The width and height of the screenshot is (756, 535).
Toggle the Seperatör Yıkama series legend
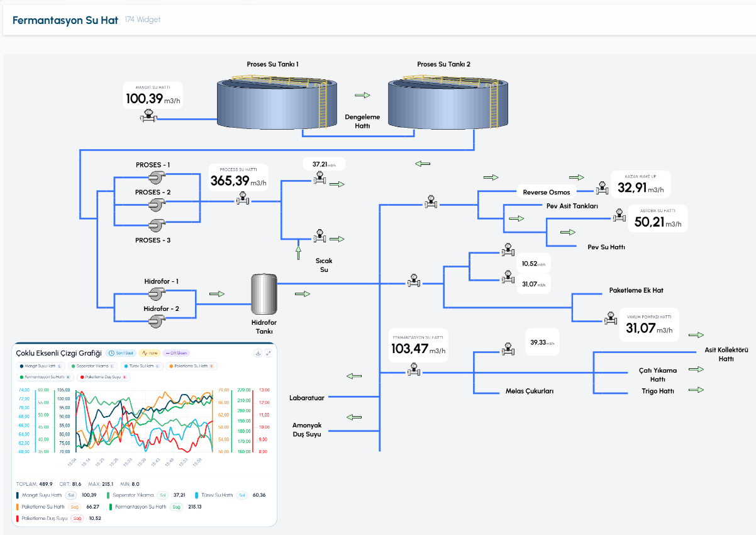(93, 365)
